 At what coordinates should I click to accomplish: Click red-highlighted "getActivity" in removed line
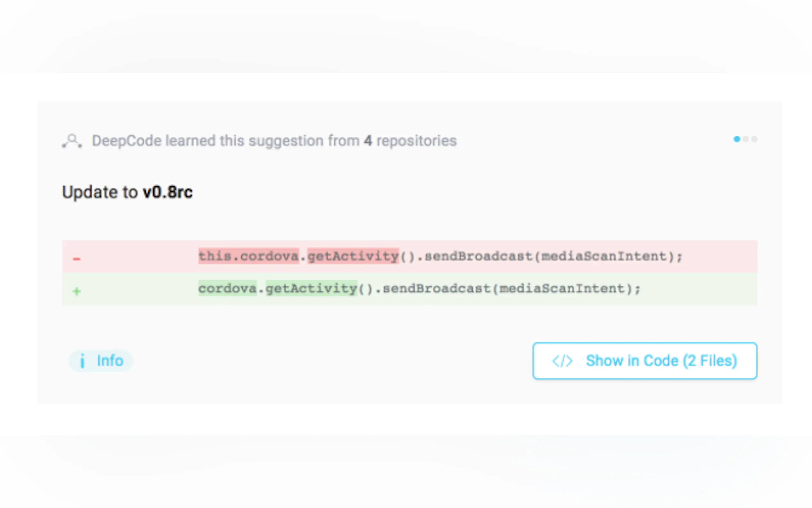point(353,256)
